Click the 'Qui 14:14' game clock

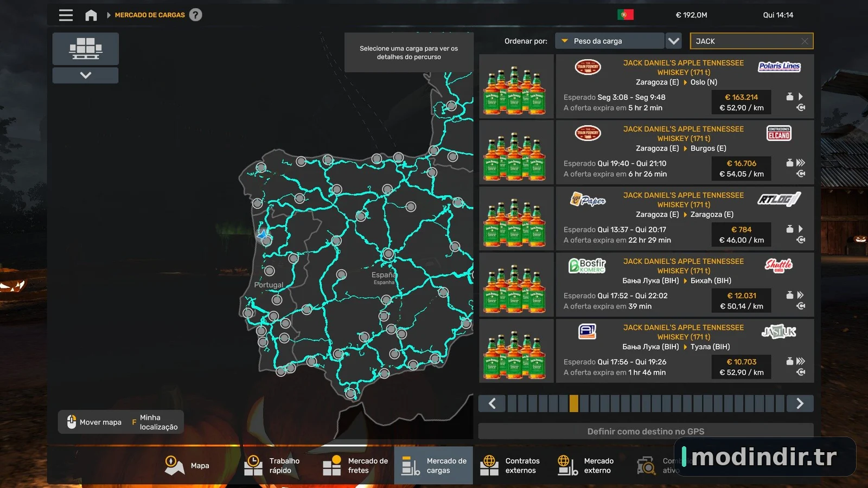tap(778, 15)
